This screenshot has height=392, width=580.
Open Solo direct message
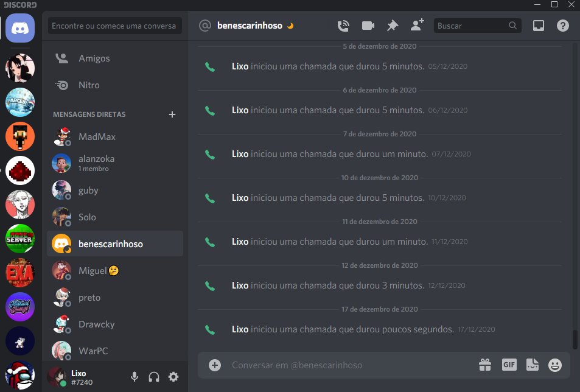115,217
